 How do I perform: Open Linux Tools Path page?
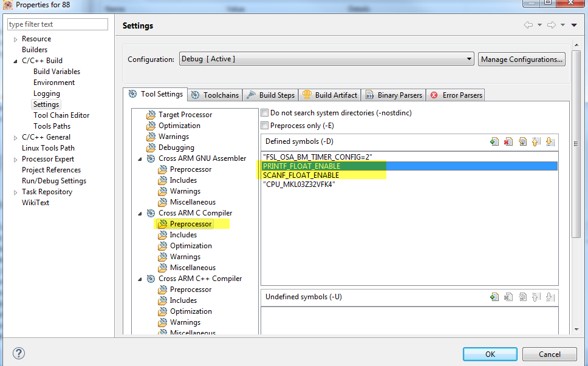(x=48, y=148)
